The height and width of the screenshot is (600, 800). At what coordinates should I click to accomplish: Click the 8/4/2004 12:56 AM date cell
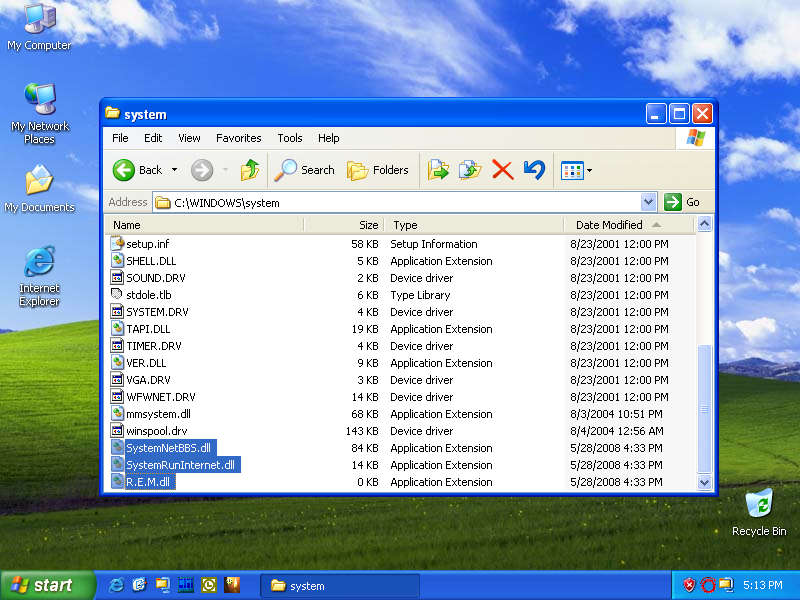617,431
